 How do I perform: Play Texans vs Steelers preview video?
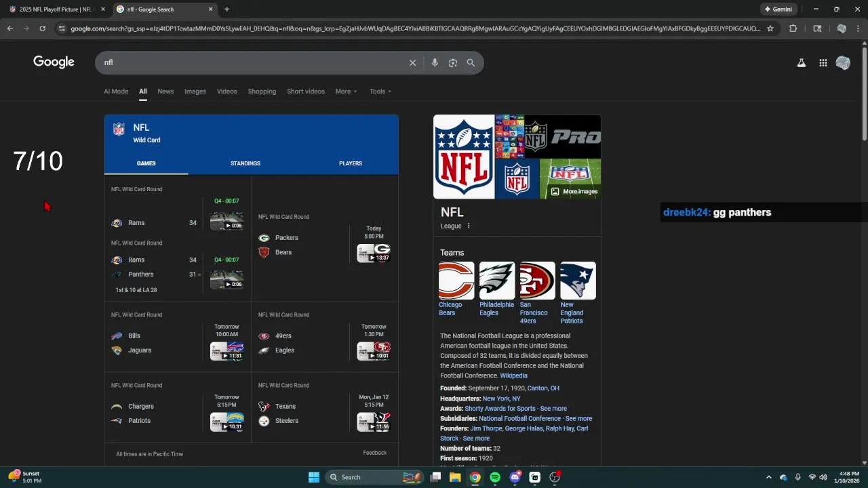click(x=374, y=422)
